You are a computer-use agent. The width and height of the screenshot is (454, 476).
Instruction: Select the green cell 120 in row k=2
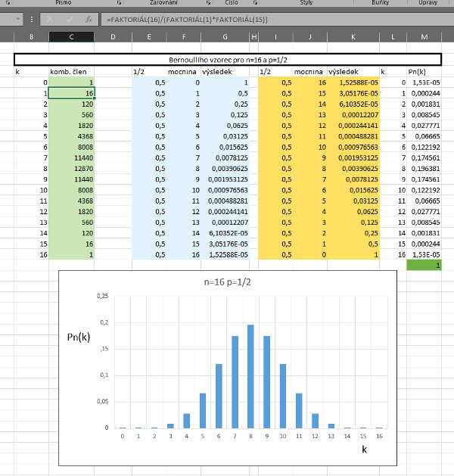click(x=71, y=104)
